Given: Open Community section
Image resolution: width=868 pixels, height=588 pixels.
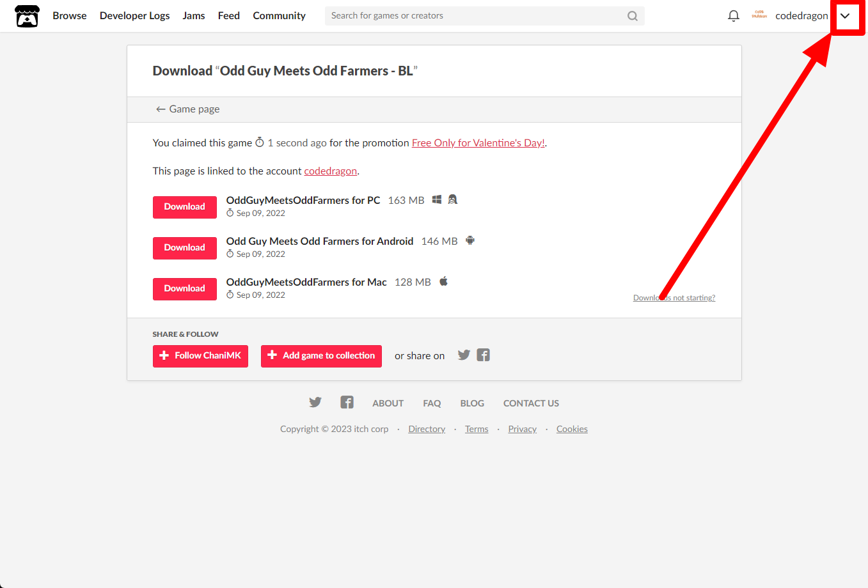Looking at the screenshot, I should 279,16.
